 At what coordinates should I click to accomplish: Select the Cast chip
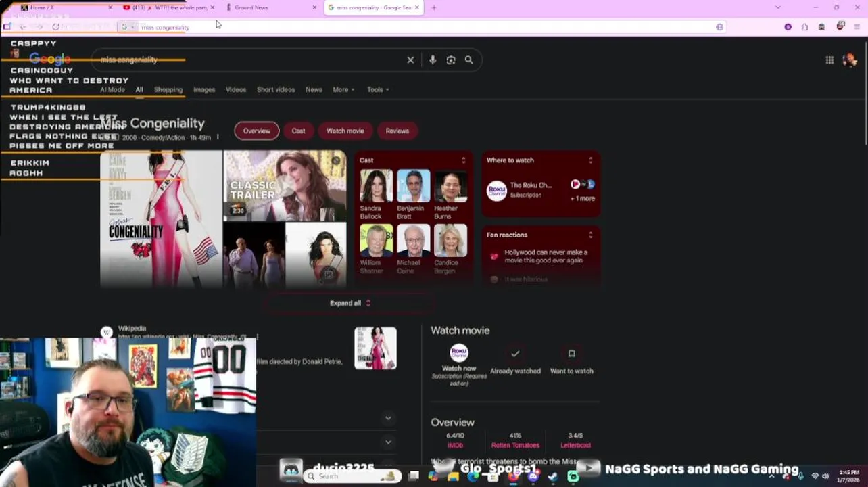(x=298, y=131)
